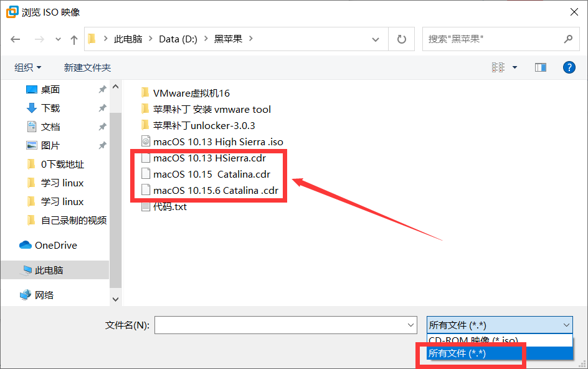
Task: Open view options dropdown arrow
Action: point(515,67)
